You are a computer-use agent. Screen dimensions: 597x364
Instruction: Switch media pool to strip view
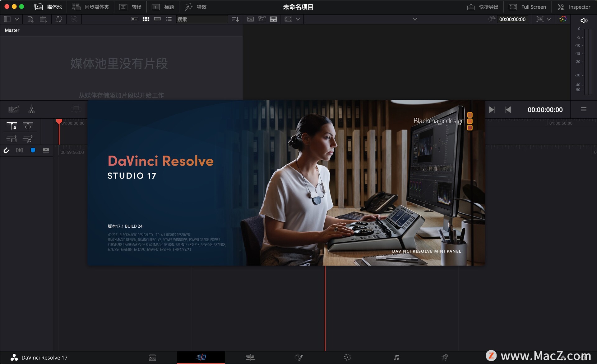pyautogui.click(x=157, y=19)
